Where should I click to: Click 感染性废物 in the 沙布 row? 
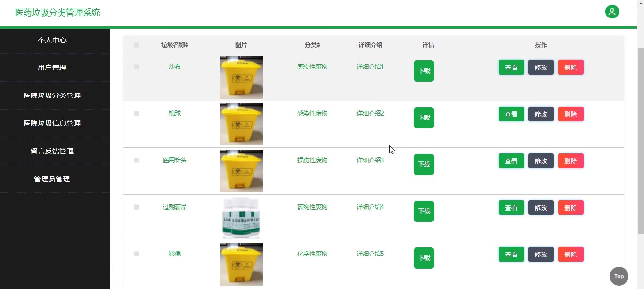pos(312,67)
